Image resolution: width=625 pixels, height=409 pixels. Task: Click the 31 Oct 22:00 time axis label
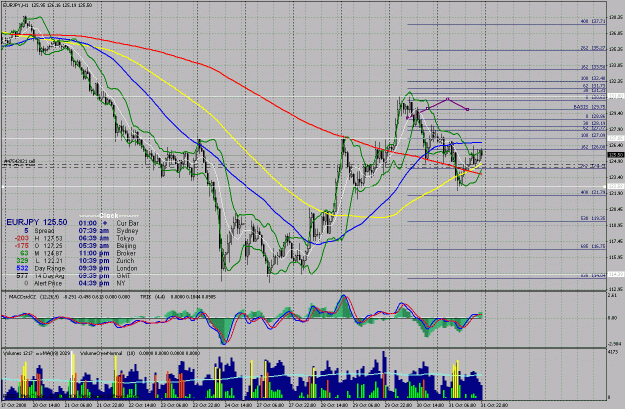(494, 405)
